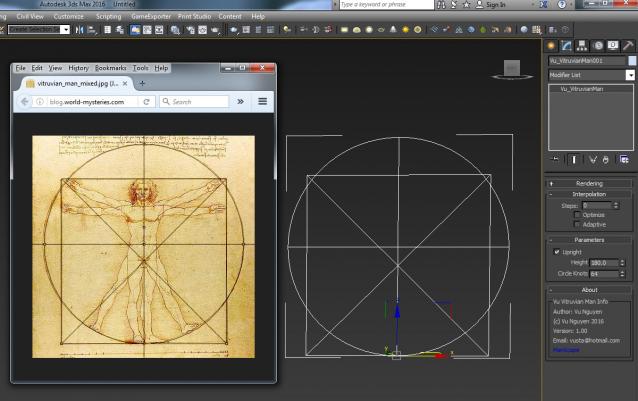Collapse the Interpolation rollout
Image resolution: width=638 pixels, height=401 pixels.
pyautogui.click(x=589, y=194)
